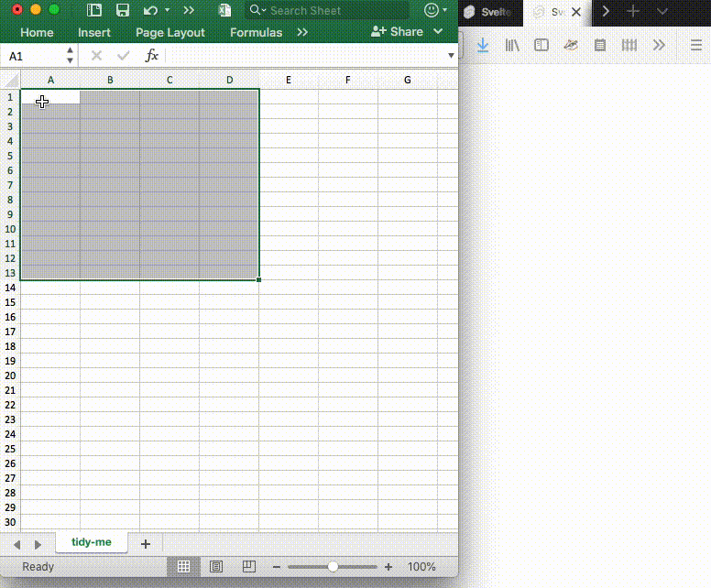The image size is (711, 588).
Task: Click inside the formula bar
Action: coord(306,56)
